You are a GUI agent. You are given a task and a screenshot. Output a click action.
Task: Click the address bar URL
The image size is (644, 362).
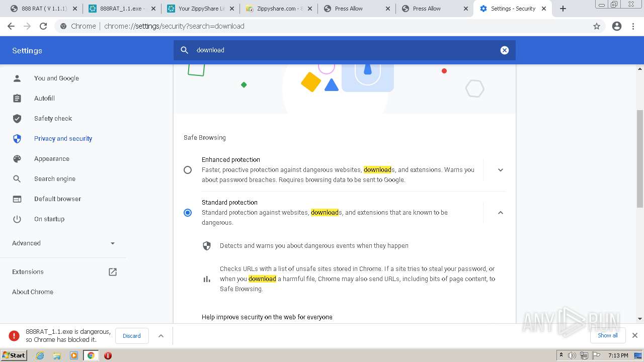(x=174, y=26)
